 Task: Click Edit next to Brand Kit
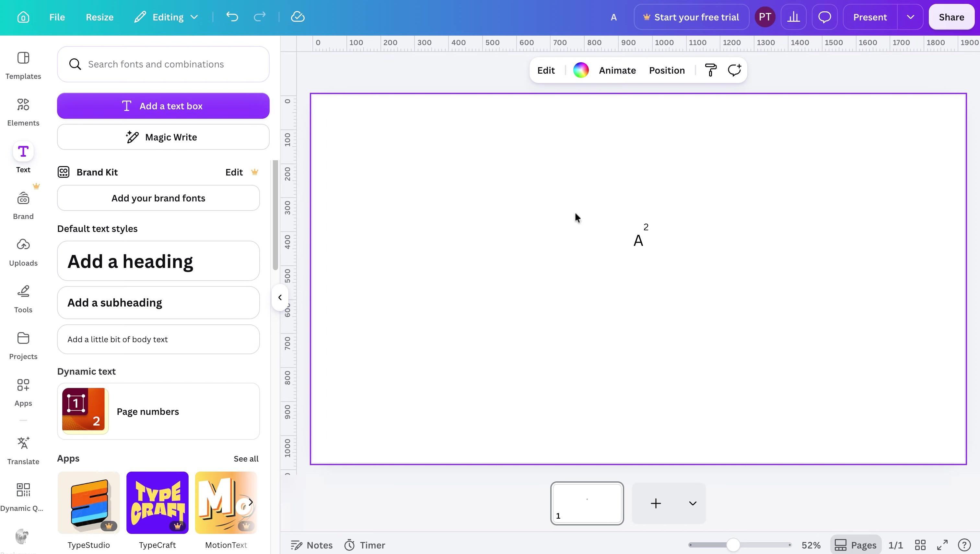click(x=234, y=172)
